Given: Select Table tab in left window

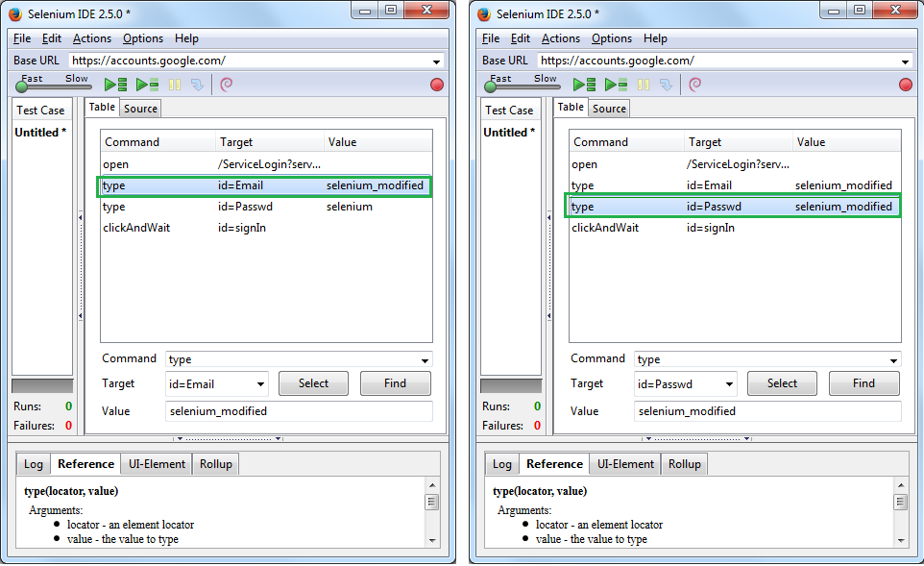Looking at the screenshot, I should 102,108.
